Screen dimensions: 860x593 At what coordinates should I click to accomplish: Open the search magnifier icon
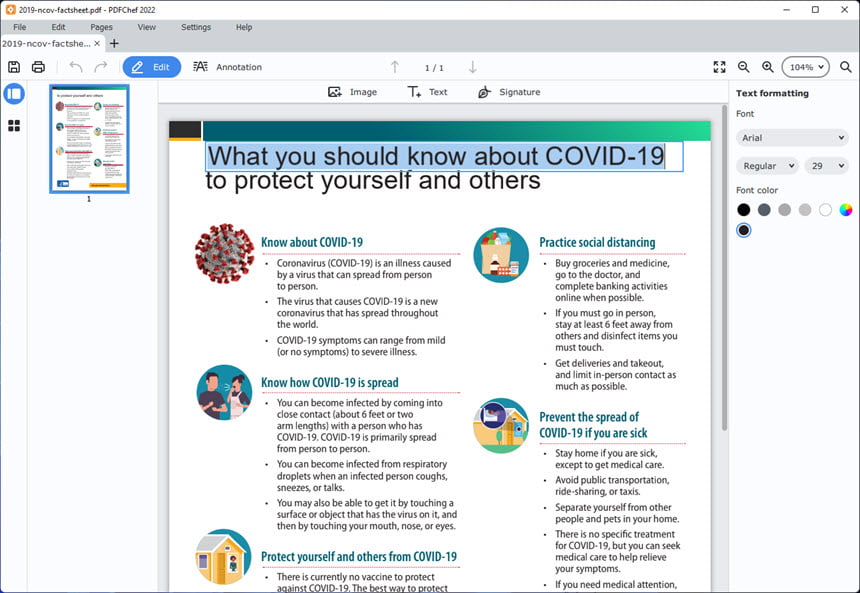tap(846, 67)
